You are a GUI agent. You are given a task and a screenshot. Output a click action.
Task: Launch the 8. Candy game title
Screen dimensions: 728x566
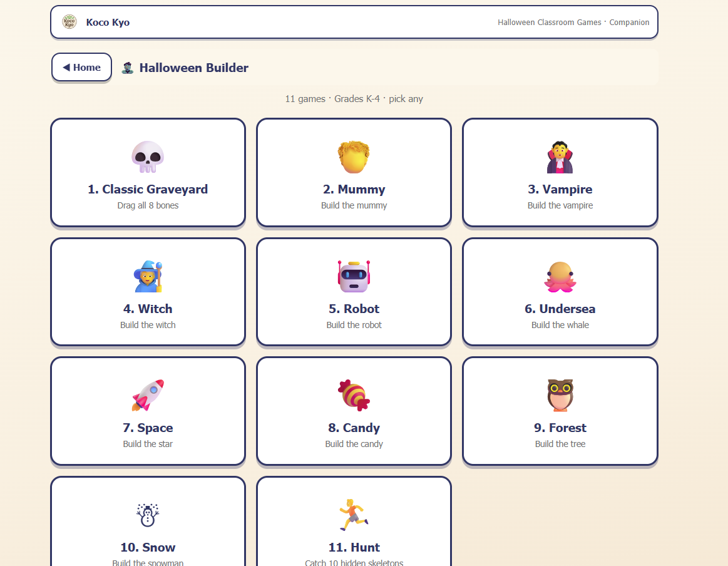(354, 428)
